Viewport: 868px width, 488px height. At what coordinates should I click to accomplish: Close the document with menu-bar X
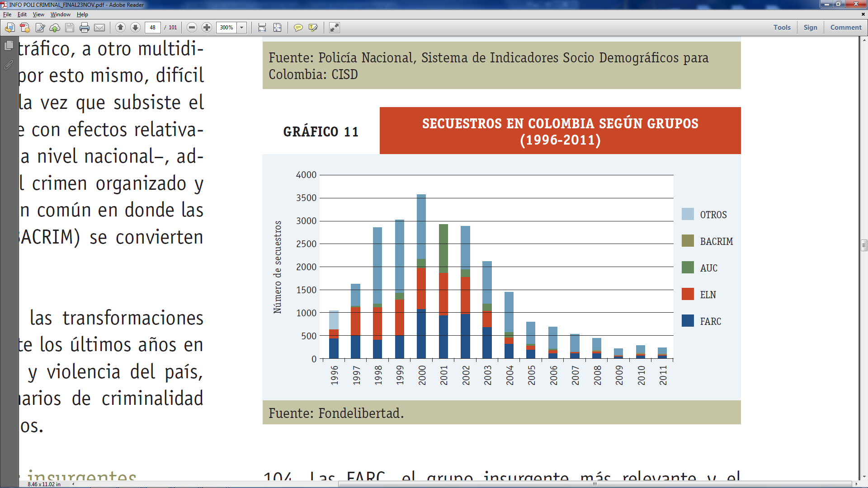[863, 14]
